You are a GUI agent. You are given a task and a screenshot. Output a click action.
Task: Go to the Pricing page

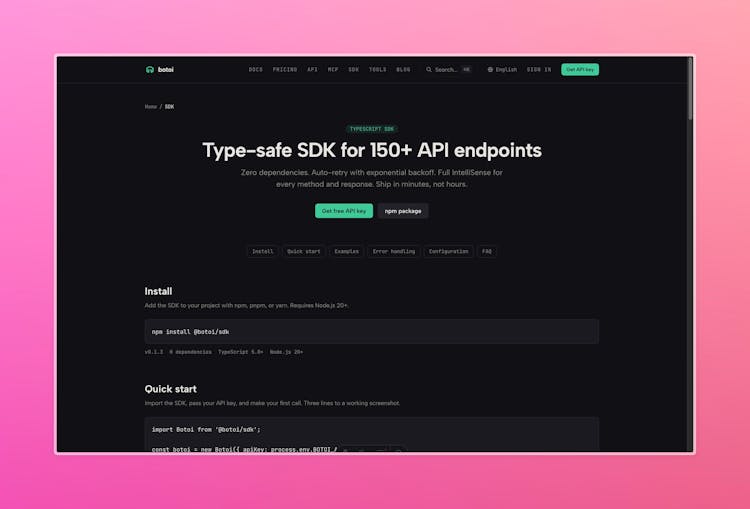(x=285, y=70)
